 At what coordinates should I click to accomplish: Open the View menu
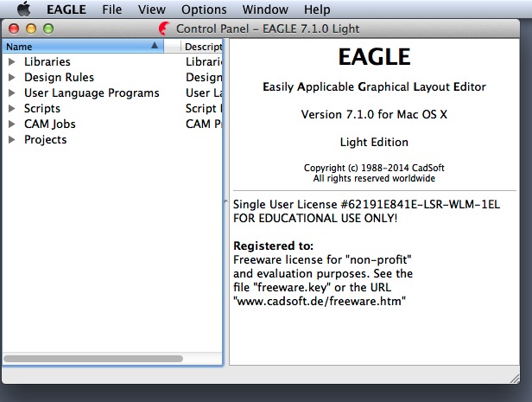(x=151, y=10)
